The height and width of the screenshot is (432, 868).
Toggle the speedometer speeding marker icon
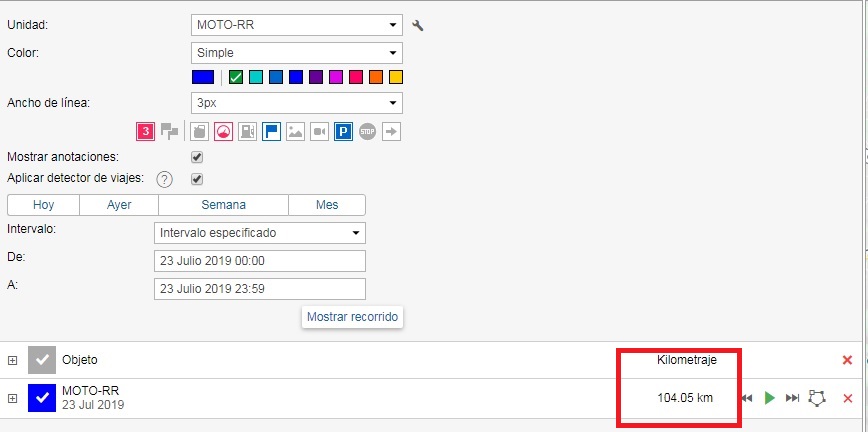tap(223, 131)
